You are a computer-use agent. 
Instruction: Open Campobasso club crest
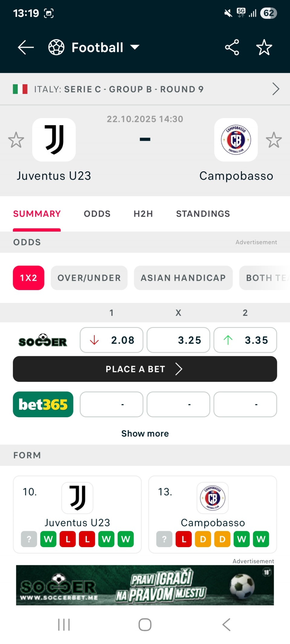coord(236,140)
